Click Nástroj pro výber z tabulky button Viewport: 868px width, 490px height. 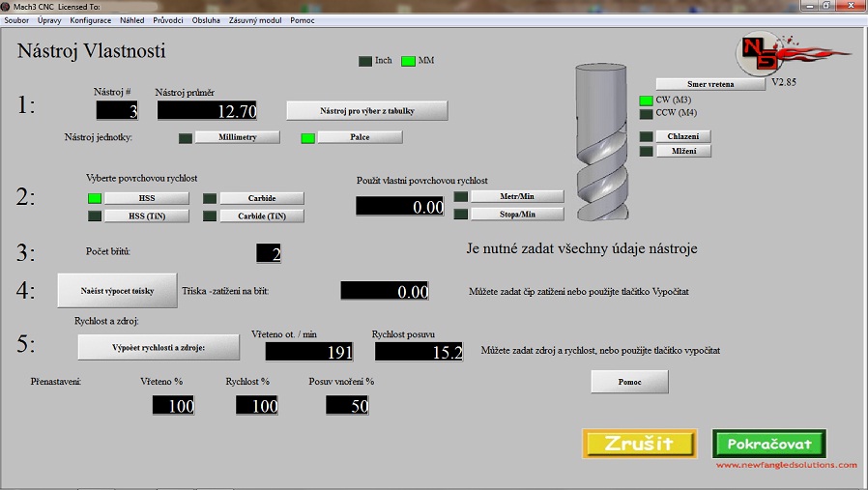coord(367,110)
